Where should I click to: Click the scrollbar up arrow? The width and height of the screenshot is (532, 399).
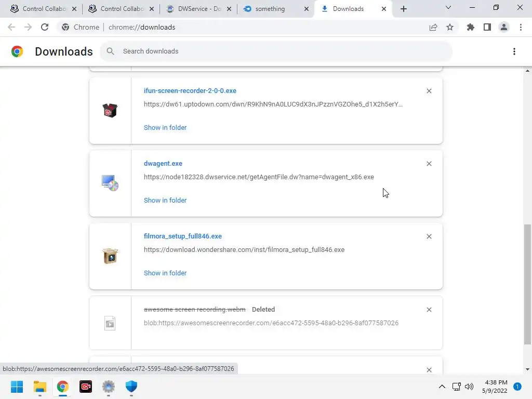pos(527,71)
